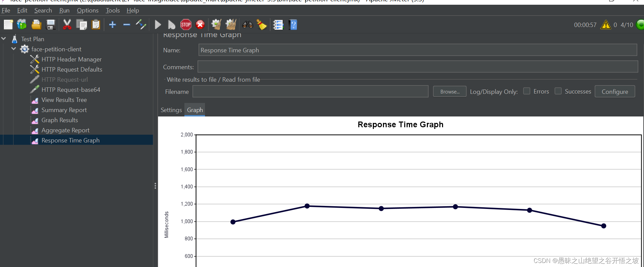
Task: Switch to the Graph tab
Action: (x=195, y=110)
